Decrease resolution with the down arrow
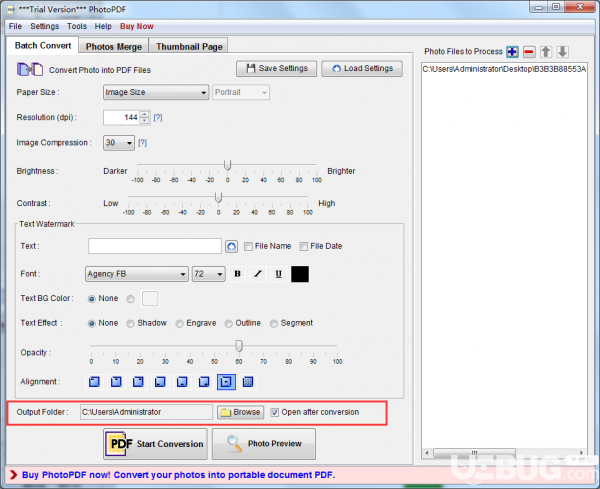 pyautogui.click(x=144, y=121)
